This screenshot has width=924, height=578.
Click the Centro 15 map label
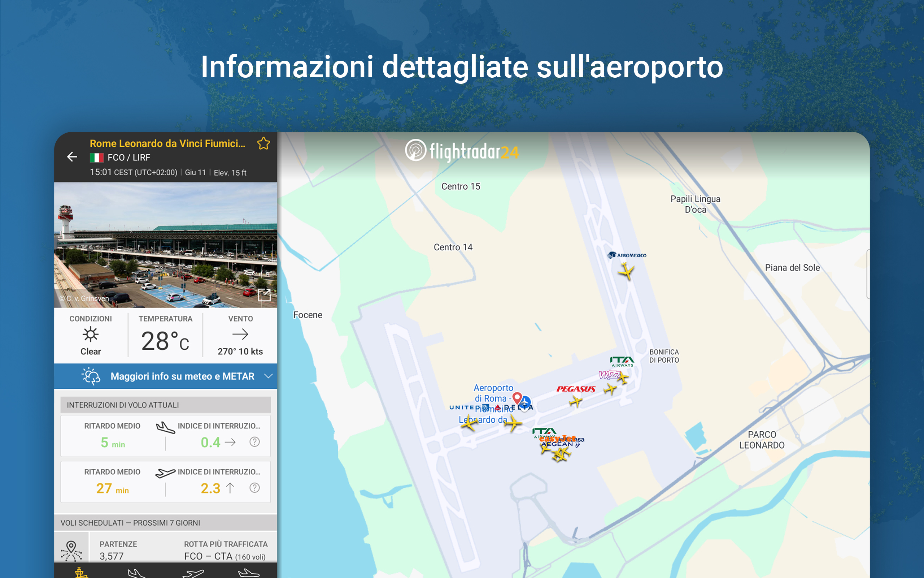click(461, 186)
